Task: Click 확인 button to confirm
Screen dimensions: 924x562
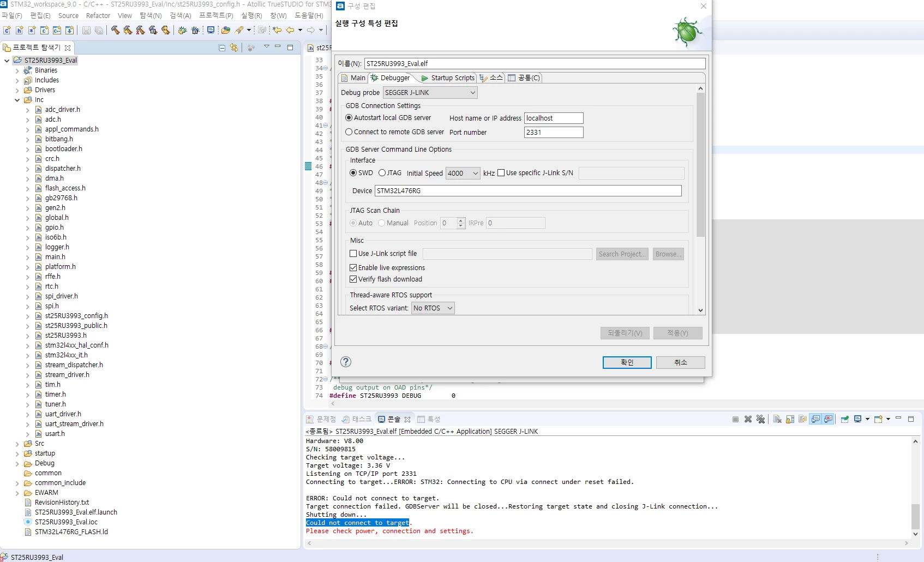Action: point(627,362)
